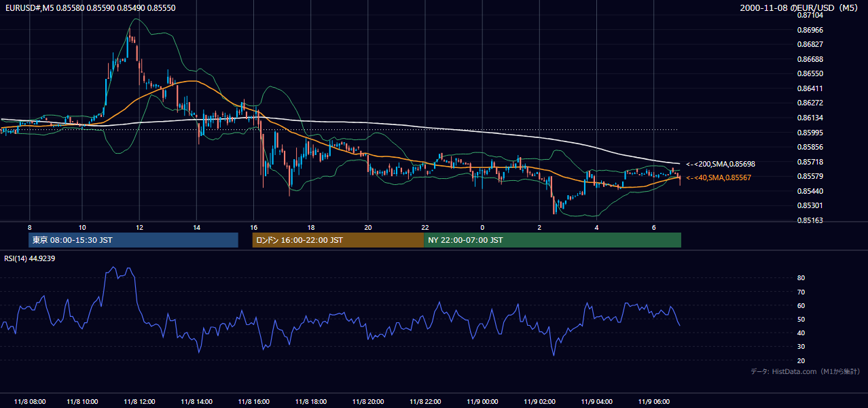Click RSI scale value 40

tap(801, 333)
